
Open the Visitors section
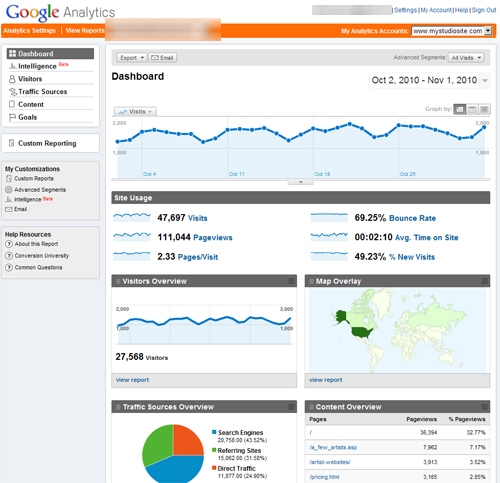(30, 79)
